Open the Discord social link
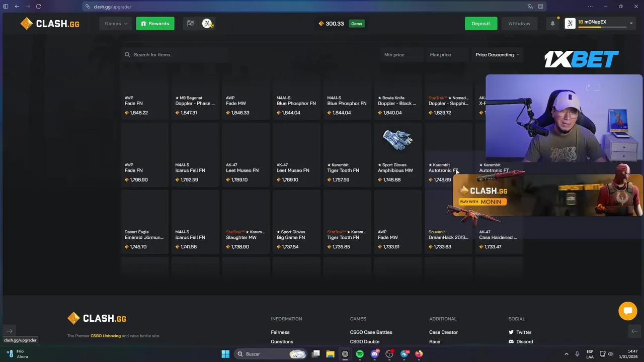The height and width of the screenshot is (362, 644). click(x=521, y=342)
